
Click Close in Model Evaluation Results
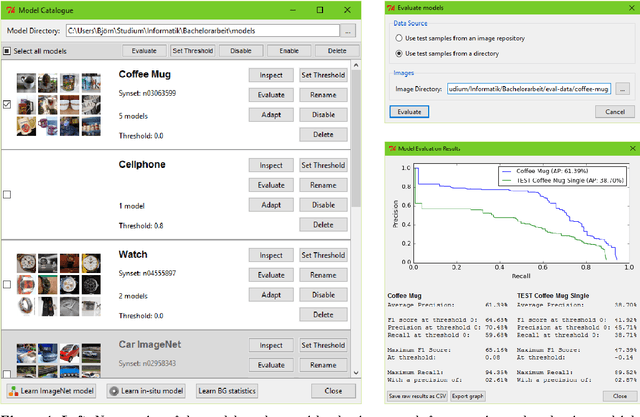pyautogui.click(x=620, y=396)
